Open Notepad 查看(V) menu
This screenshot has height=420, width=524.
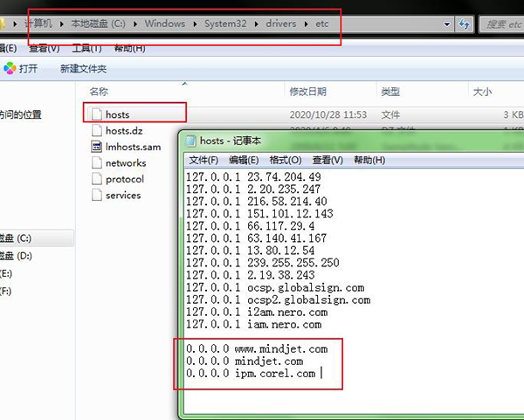click(327, 160)
